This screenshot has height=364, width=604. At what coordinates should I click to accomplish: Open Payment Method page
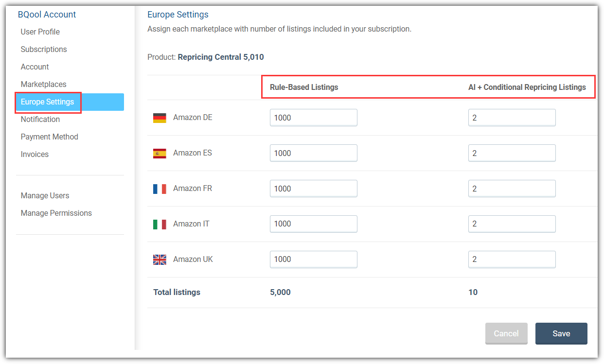tap(50, 137)
